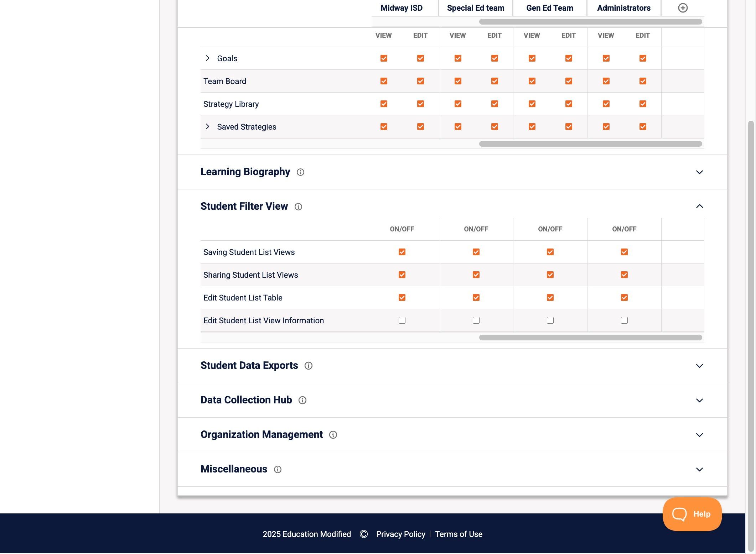Select the Special Ed team column header
This screenshot has height=554, width=756.
point(476,8)
